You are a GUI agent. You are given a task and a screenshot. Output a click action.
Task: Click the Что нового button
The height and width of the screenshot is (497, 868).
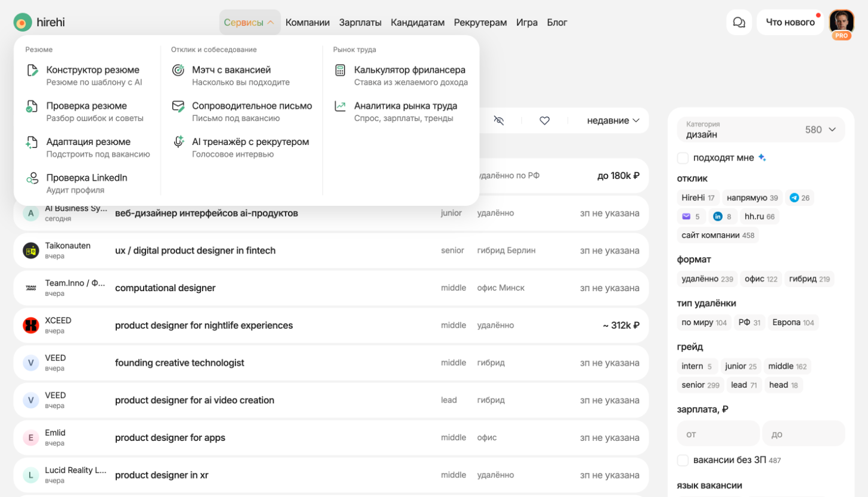[x=790, y=23]
